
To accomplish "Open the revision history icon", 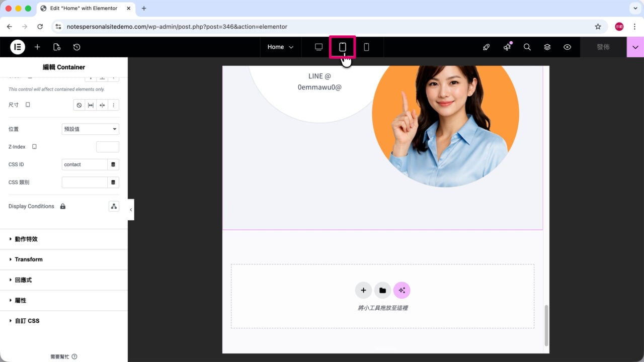I will click(76, 47).
